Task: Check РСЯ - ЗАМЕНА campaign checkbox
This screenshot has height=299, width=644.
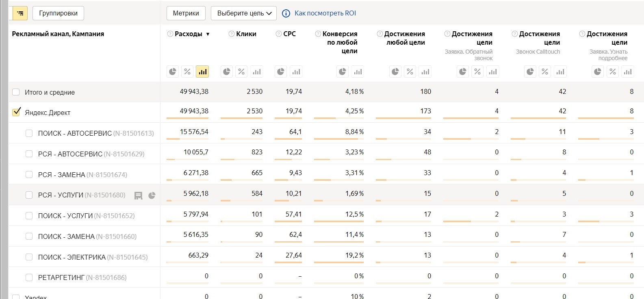Action: click(29, 175)
